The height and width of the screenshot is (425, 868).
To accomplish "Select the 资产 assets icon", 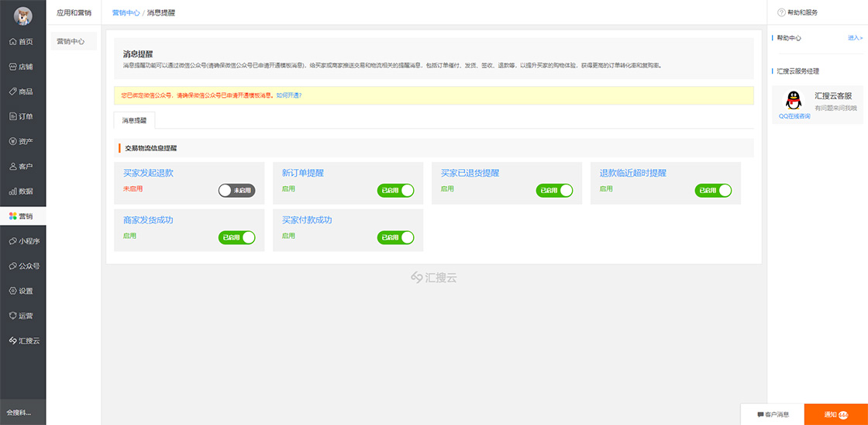I will (x=13, y=141).
